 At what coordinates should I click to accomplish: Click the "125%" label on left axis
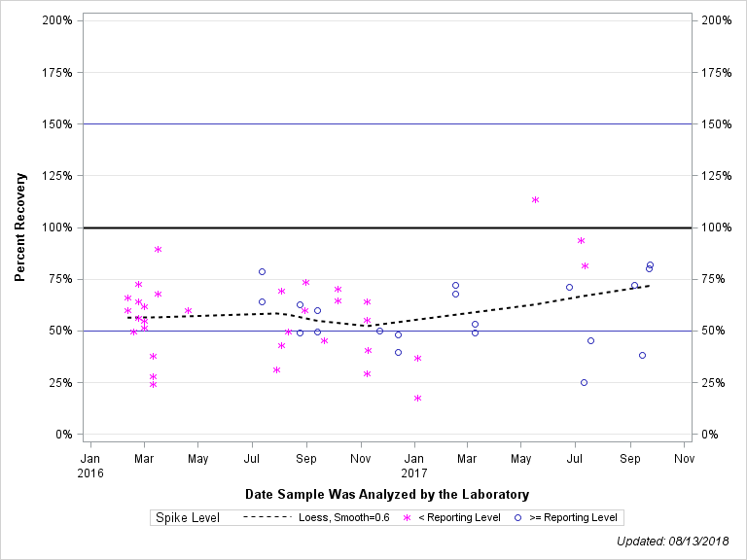click(57, 176)
